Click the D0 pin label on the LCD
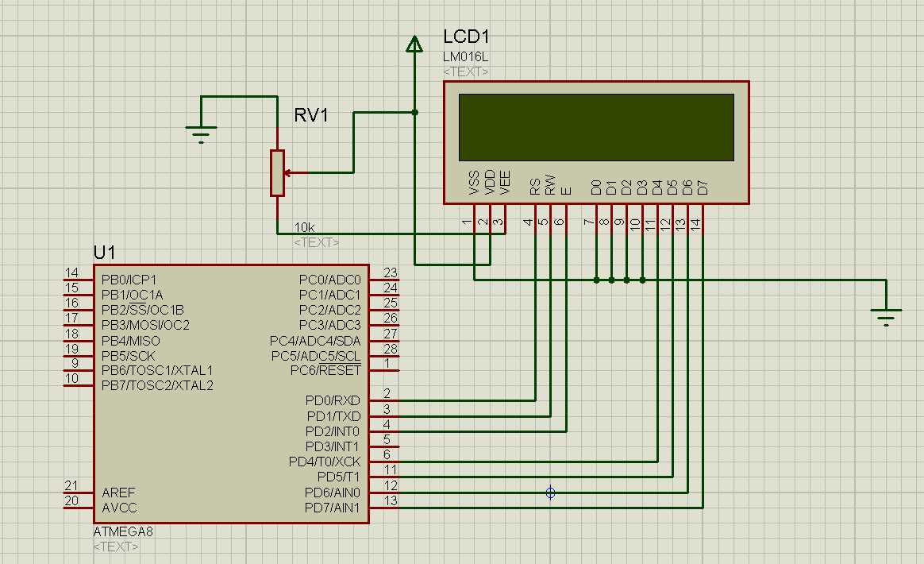Screen dimensions: 924x564 pos(596,187)
